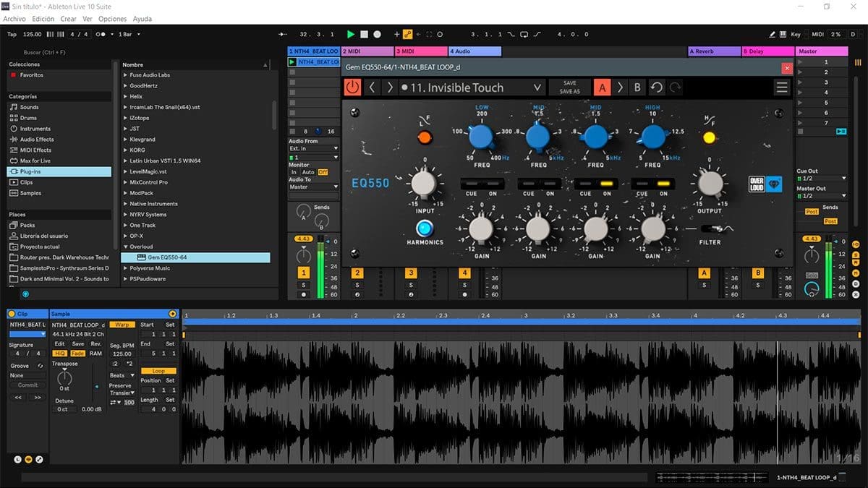Screen dimensions: 868x488
Task: Open the Audio To Master dropdown
Action: tap(314, 187)
